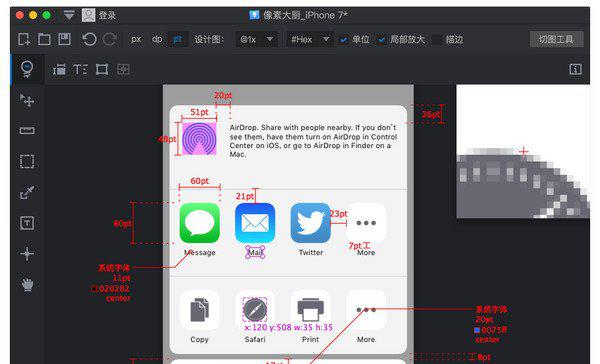This screenshot has height=364, width=600.
Task: Click the Mail app icon on canvas
Action: pos(255,223)
